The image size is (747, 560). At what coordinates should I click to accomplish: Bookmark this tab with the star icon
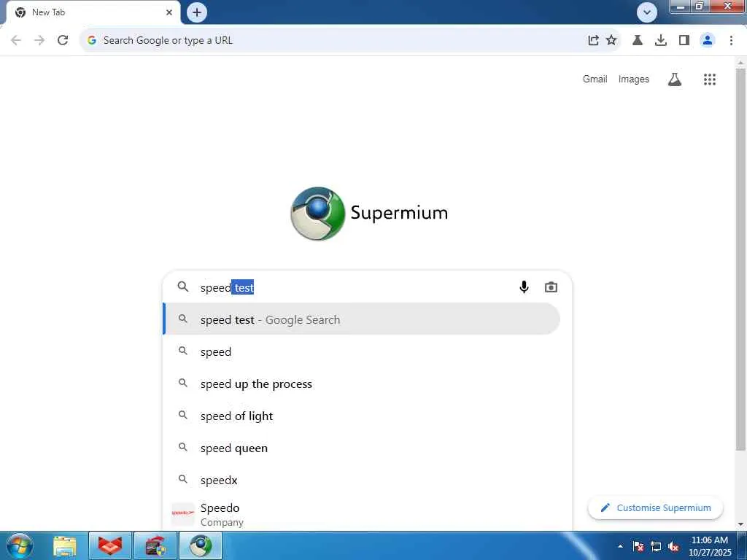(611, 41)
